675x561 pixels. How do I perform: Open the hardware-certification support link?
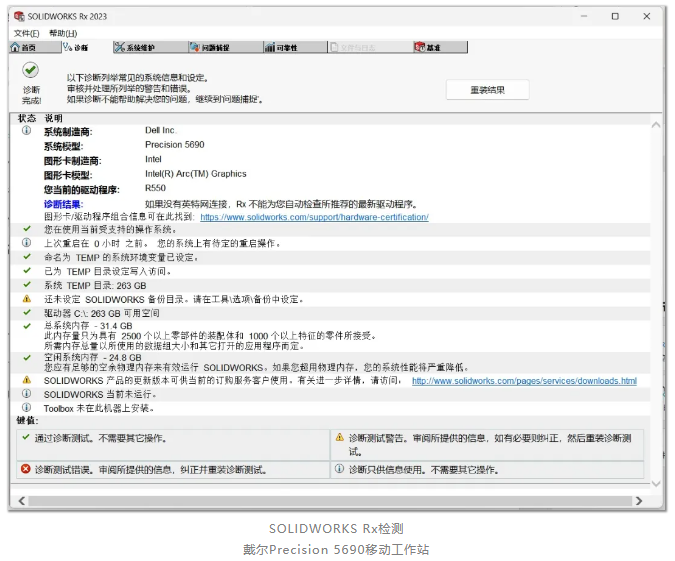tap(314, 217)
